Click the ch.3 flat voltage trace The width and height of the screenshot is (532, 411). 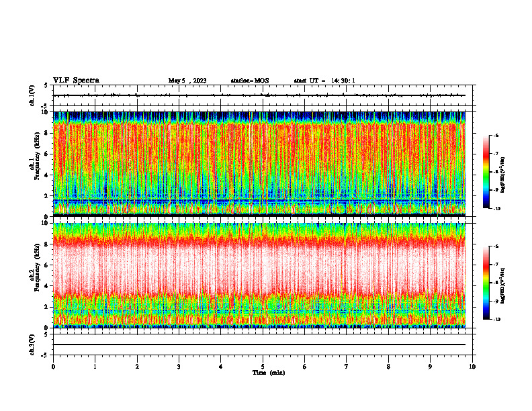259,345
